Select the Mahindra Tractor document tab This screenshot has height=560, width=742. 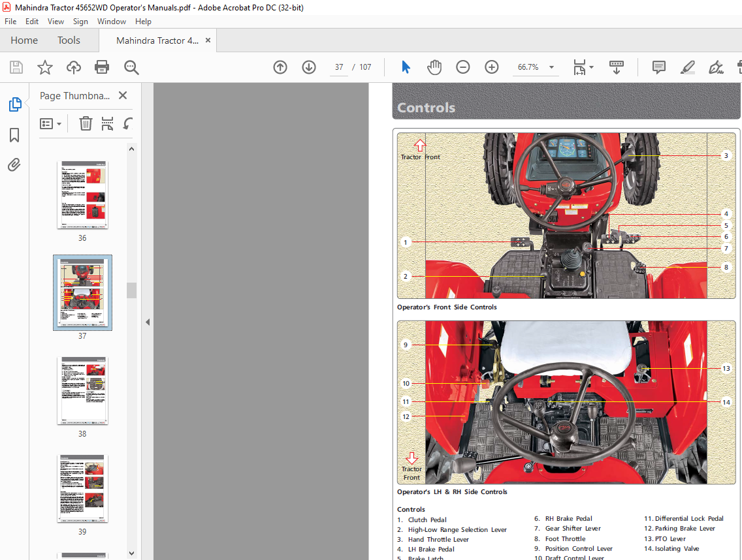pos(157,40)
